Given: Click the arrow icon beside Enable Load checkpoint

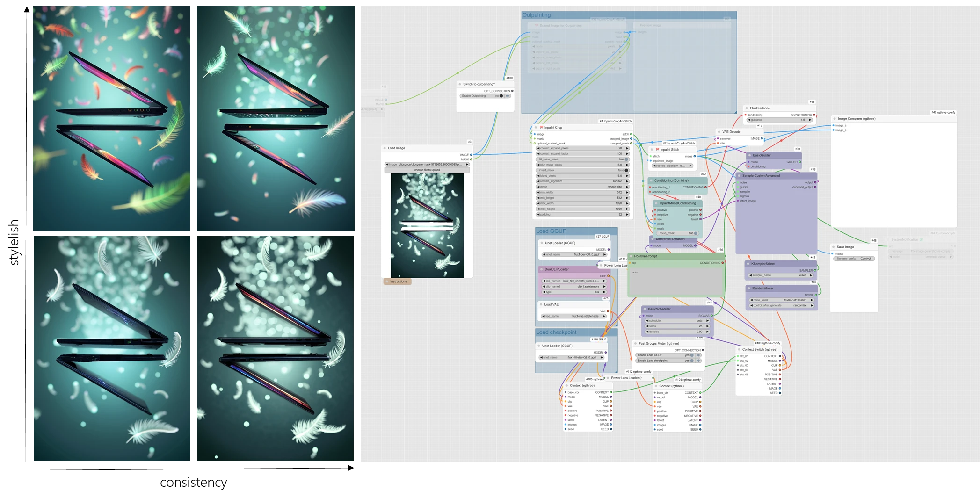Looking at the screenshot, I should pyautogui.click(x=698, y=361).
